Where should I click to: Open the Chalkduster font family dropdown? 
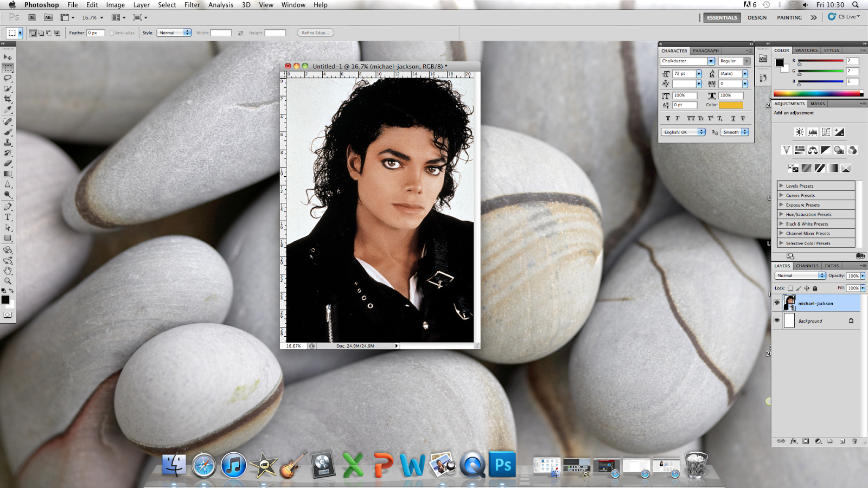tap(711, 61)
